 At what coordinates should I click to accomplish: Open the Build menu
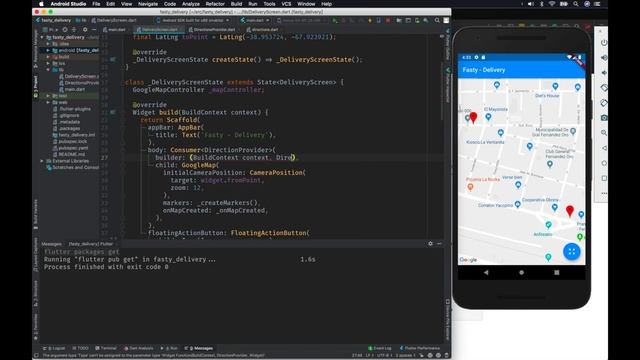coord(236,4)
